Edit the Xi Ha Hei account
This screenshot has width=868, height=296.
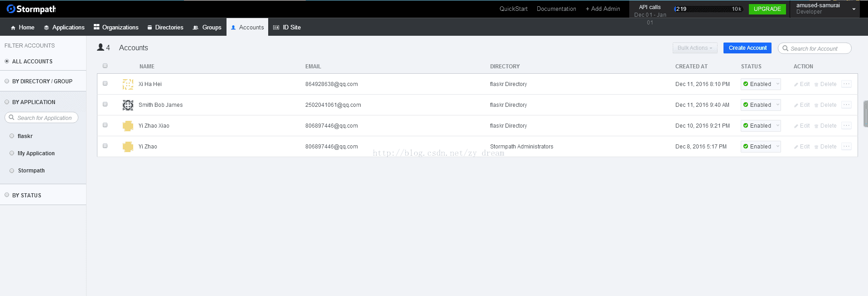pos(802,84)
